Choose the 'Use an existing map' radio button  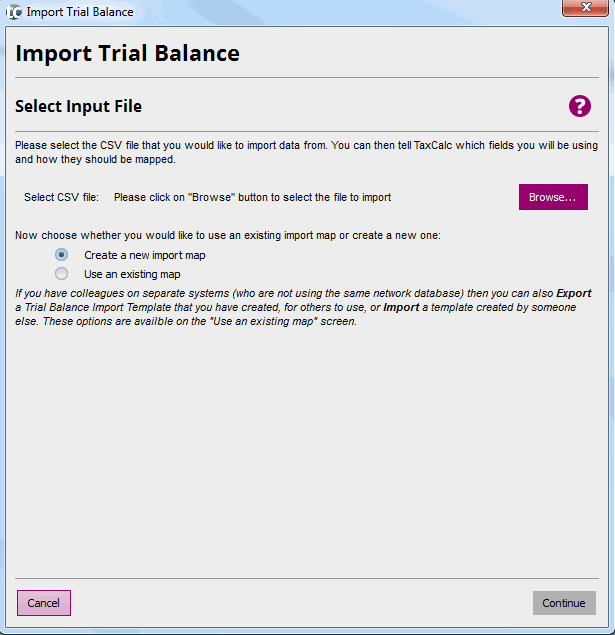(x=62, y=273)
